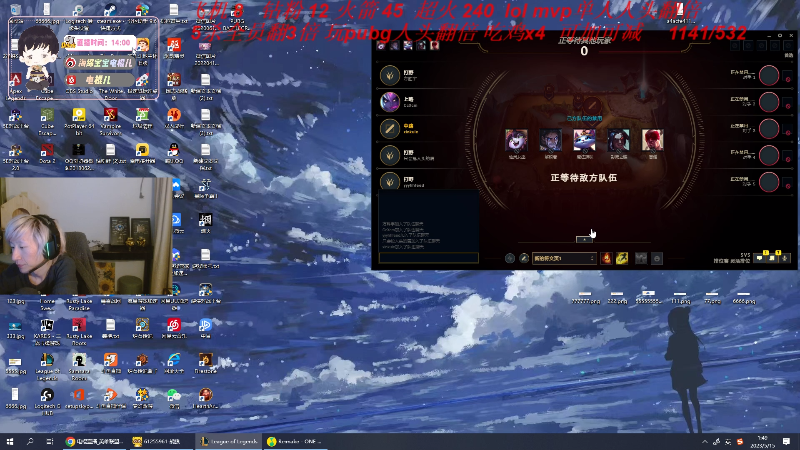The height and width of the screenshot is (450, 800).
Task: Open the emote picker circle icon
Action: [657, 259]
